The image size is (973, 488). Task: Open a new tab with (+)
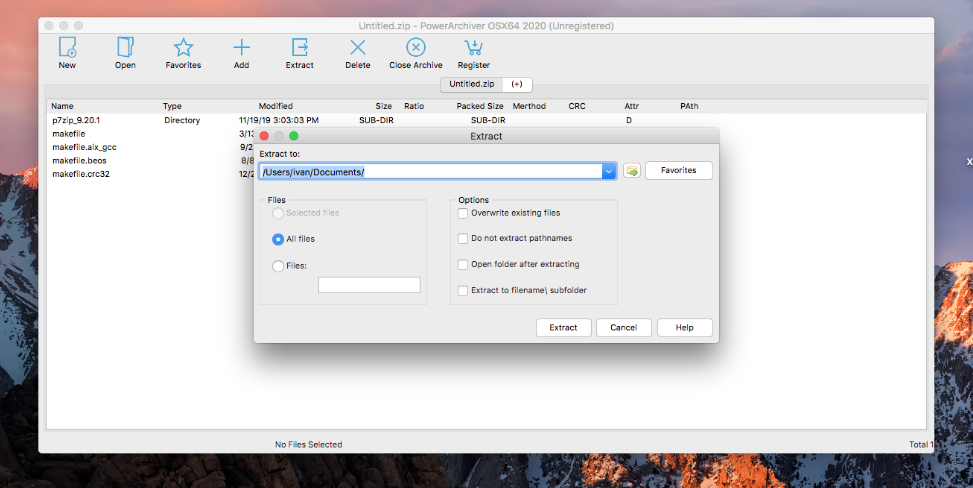(x=516, y=85)
